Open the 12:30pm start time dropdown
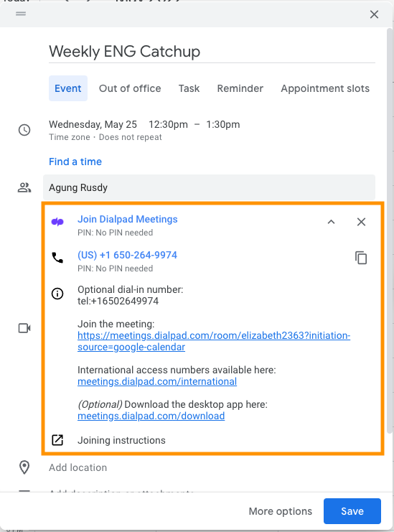This screenshot has width=394, height=532. tap(168, 124)
